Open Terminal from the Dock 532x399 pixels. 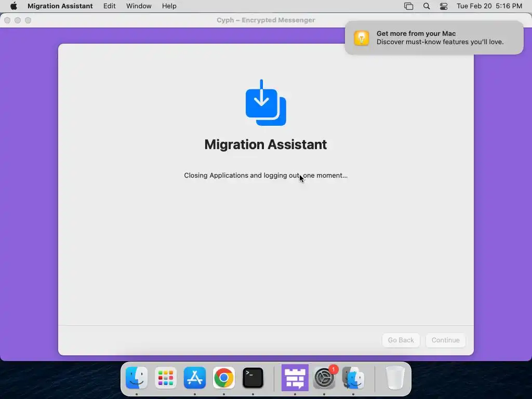pos(253,378)
